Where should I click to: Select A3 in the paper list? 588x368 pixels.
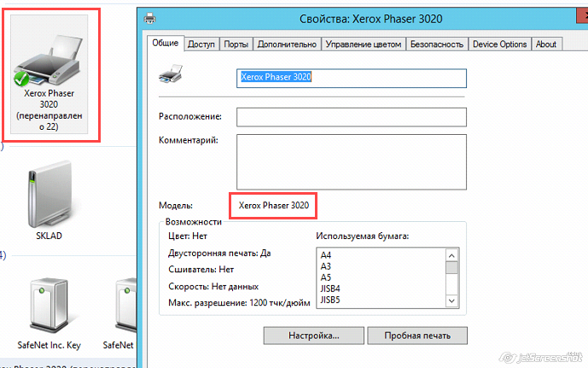pyautogui.click(x=327, y=266)
